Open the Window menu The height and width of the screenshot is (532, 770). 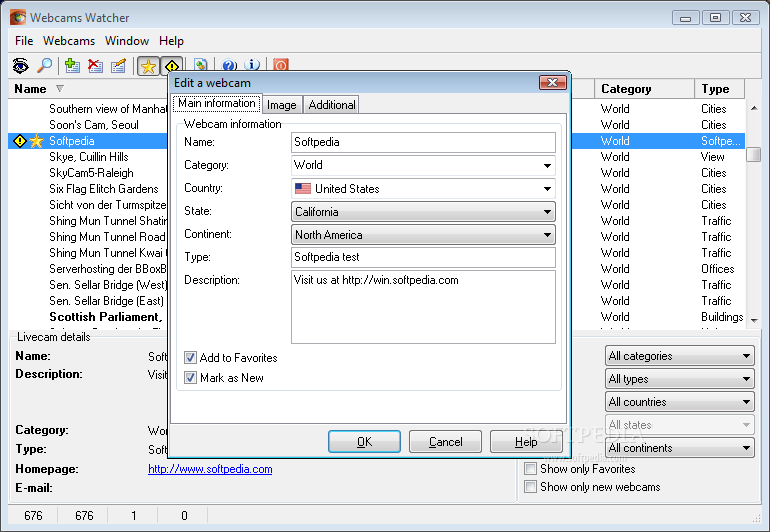[x=127, y=41]
